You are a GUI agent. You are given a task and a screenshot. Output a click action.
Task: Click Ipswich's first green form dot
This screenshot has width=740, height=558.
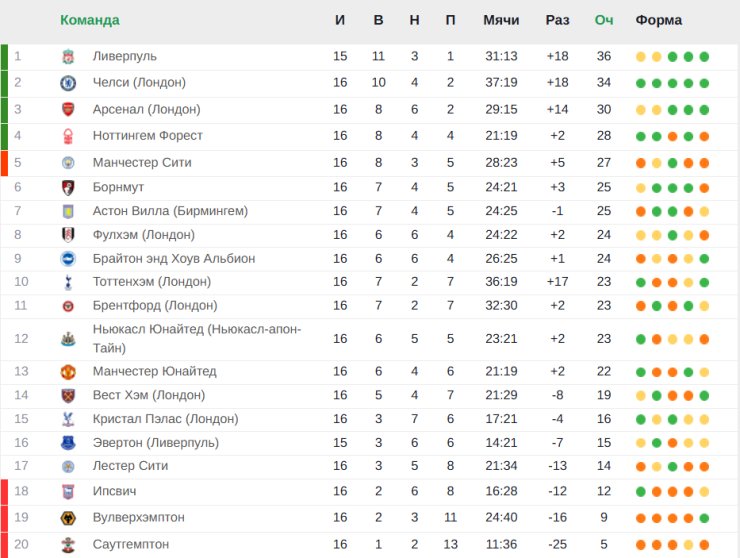(x=640, y=492)
